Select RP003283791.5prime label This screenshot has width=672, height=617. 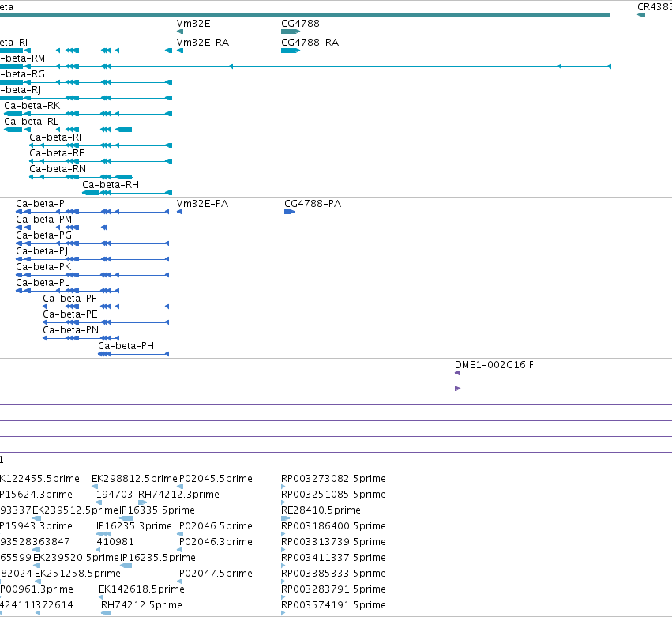pos(333,589)
